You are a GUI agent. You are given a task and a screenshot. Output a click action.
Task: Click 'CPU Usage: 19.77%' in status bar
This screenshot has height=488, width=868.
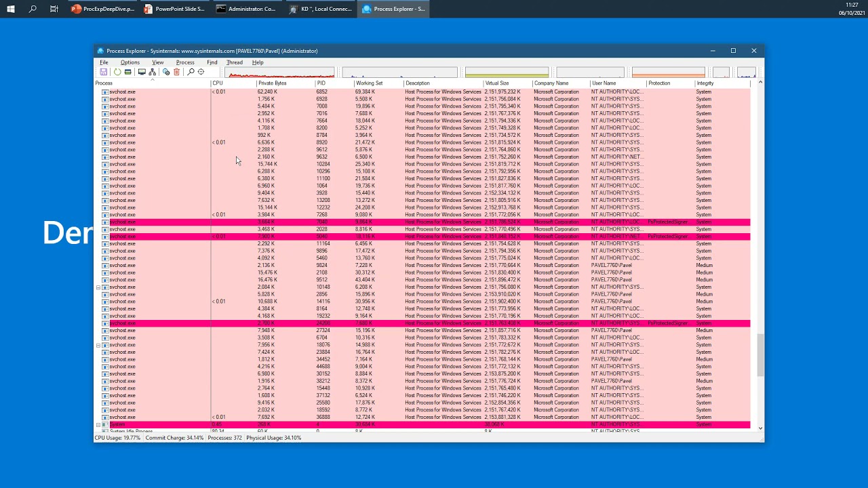click(x=117, y=438)
